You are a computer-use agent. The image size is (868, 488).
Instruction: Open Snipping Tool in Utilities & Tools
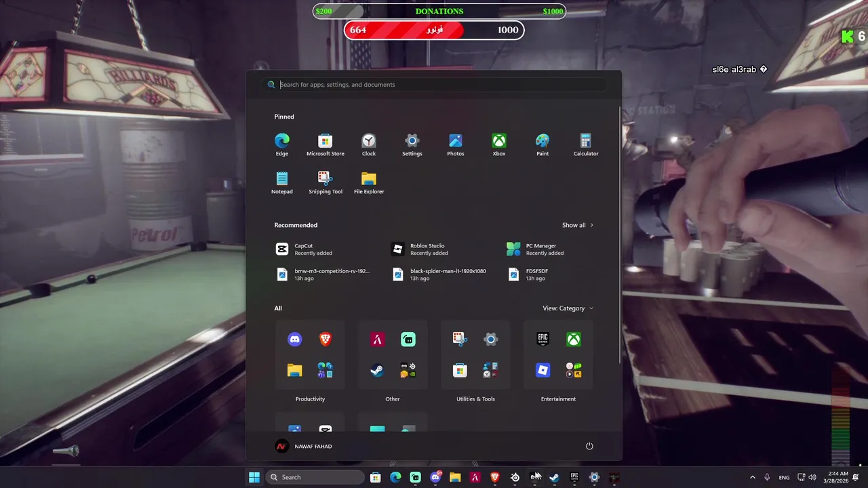pyautogui.click(x=460, y=340)
